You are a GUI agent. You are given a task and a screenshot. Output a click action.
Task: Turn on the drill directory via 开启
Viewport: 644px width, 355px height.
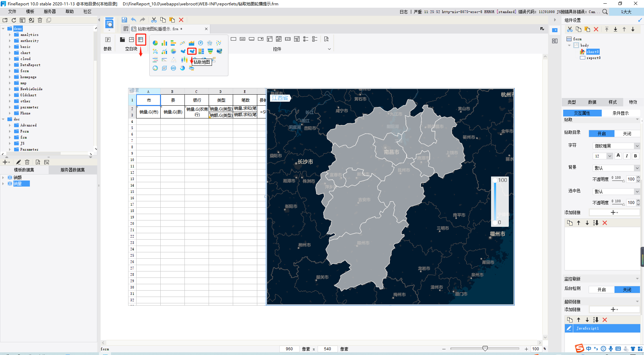[x=602, y=134]
